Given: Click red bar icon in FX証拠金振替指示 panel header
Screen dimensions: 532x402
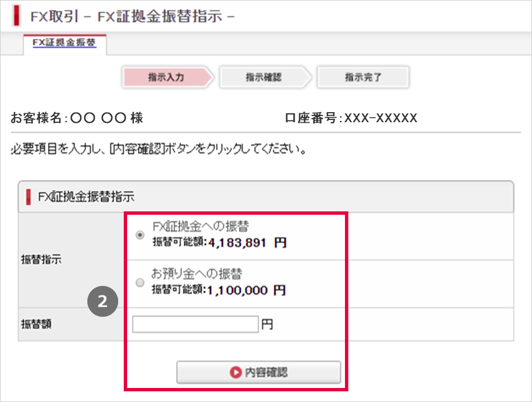Looking at the screenshot, I should pyautogui.click(x=29, y=197).
